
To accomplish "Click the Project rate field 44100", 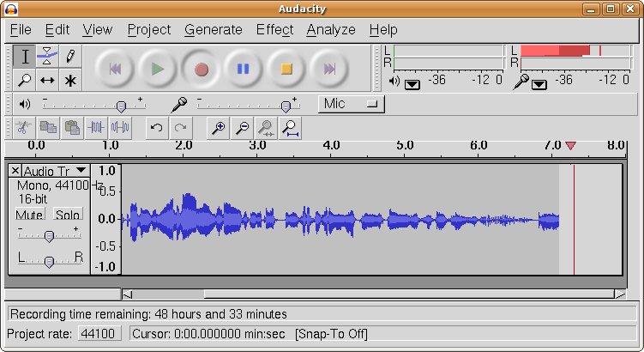I will click(99, 333).
